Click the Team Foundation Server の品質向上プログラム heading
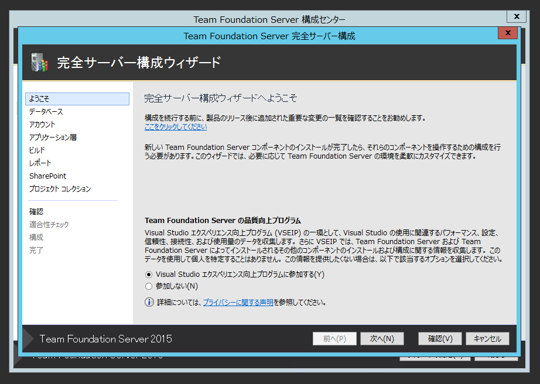This screenshot has height=384, width=540. pos(222,220)
